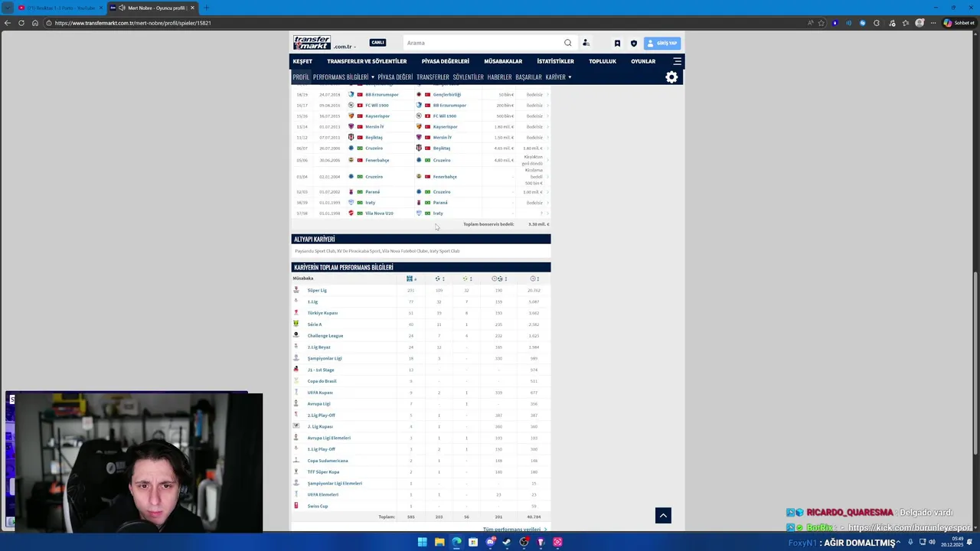Open Transferler ve Söylentiler menu
The width and height of the screenshot is (980, 551).
[x=367, y=61]
